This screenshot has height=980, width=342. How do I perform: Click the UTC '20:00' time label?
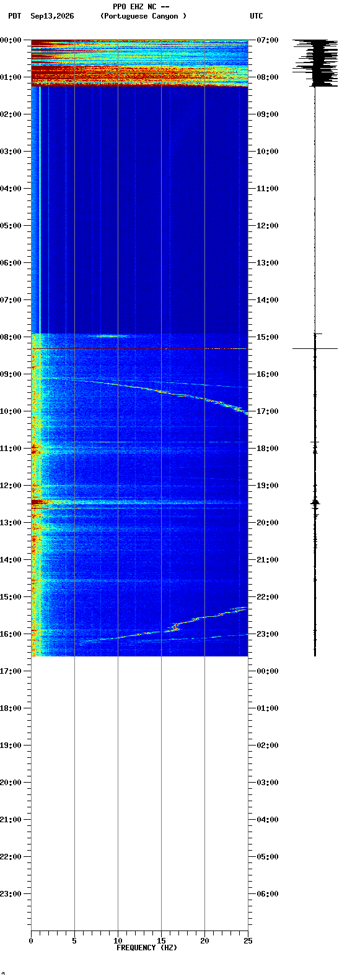pos(267,522)
